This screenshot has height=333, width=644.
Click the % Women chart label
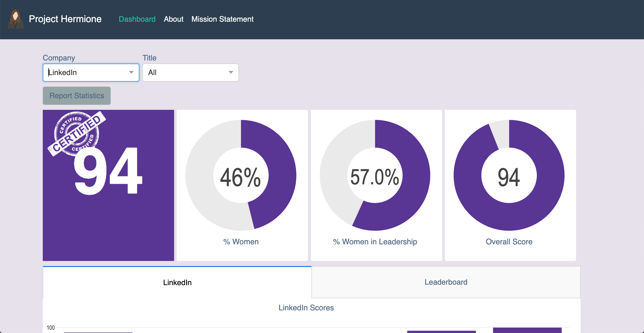point(241,242)
